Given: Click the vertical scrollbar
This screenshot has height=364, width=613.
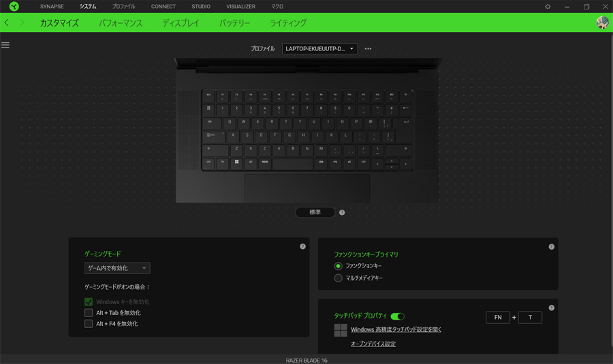Looking at the screenshot, I should point(611,191).
